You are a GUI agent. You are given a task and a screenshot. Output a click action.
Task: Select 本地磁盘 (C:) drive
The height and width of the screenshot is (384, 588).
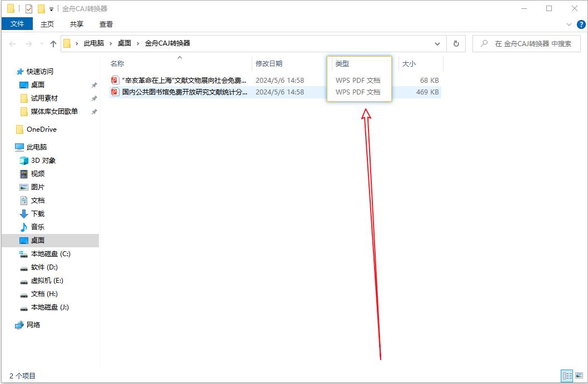[x=50, y=254]
